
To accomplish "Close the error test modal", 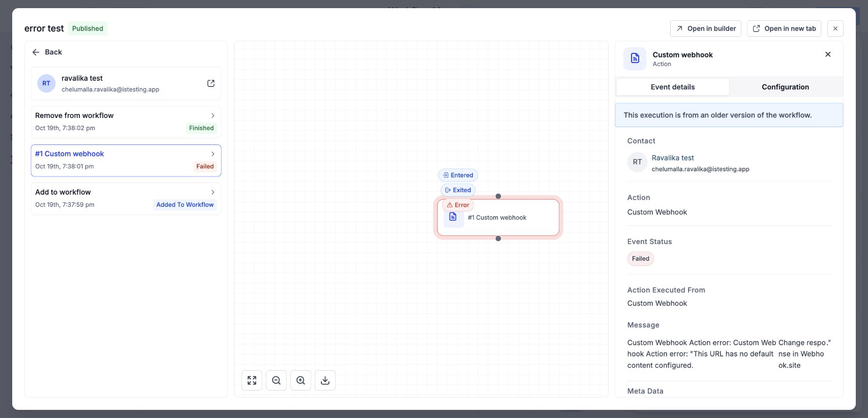I will point(835,28).
